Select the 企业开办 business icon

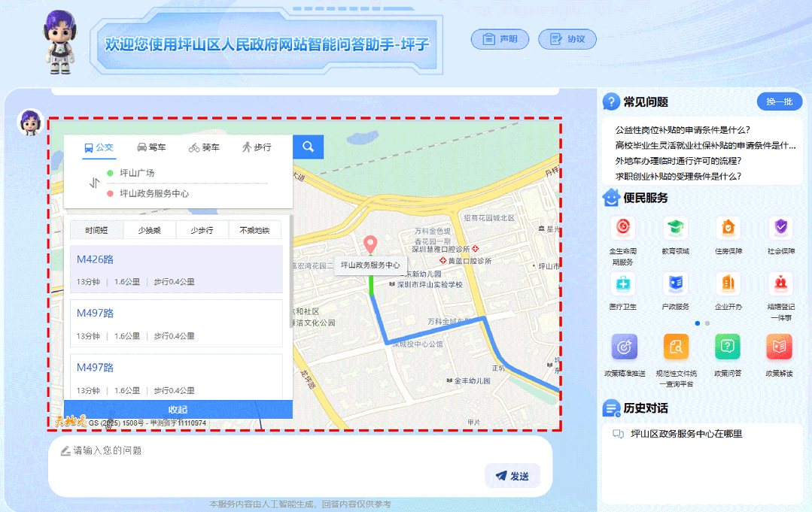(727, 284)
